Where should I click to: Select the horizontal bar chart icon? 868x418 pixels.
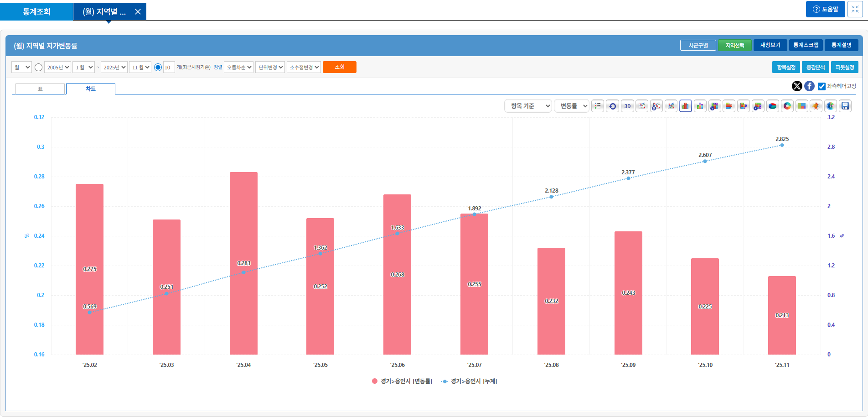point(729,106)
